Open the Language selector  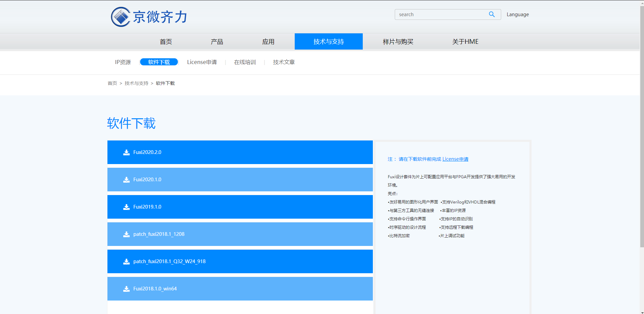[517, 14]
